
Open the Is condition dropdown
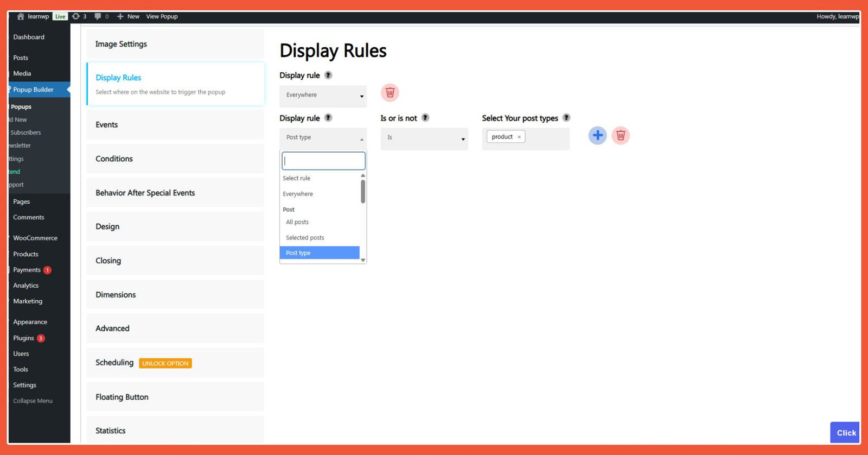424,138
